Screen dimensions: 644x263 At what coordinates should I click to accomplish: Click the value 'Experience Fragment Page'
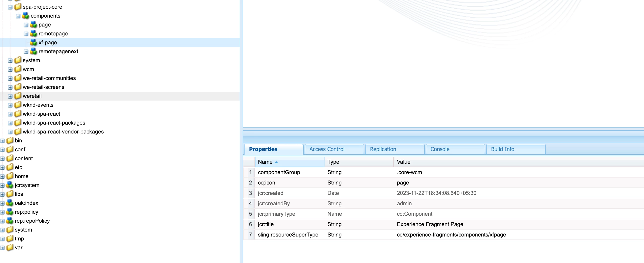[430, 224]
